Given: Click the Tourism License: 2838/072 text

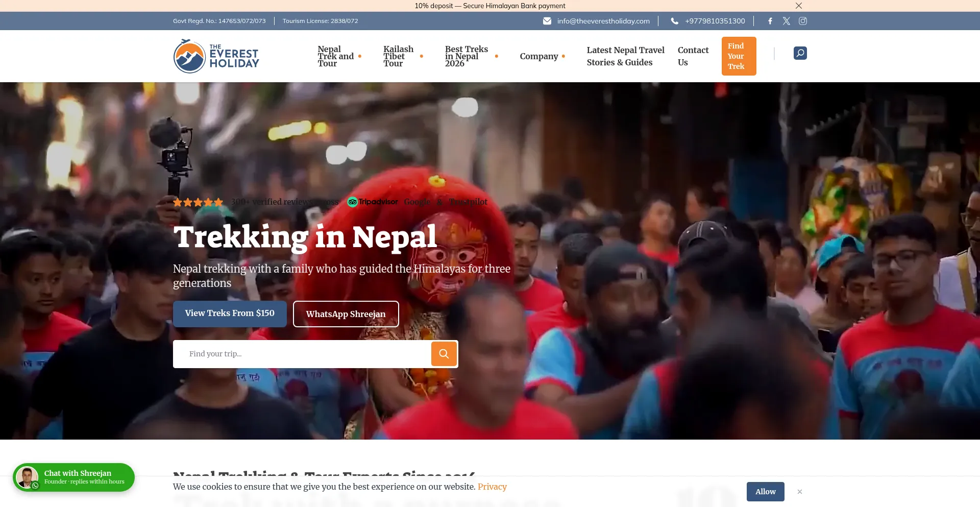Looking at the screenshot, I should [321, 21].
